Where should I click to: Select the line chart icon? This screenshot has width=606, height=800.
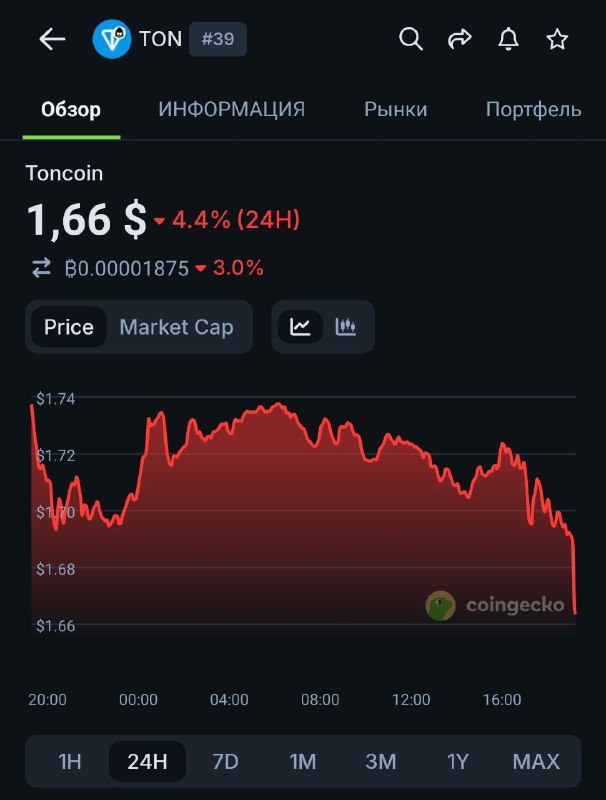coord(301,326)
